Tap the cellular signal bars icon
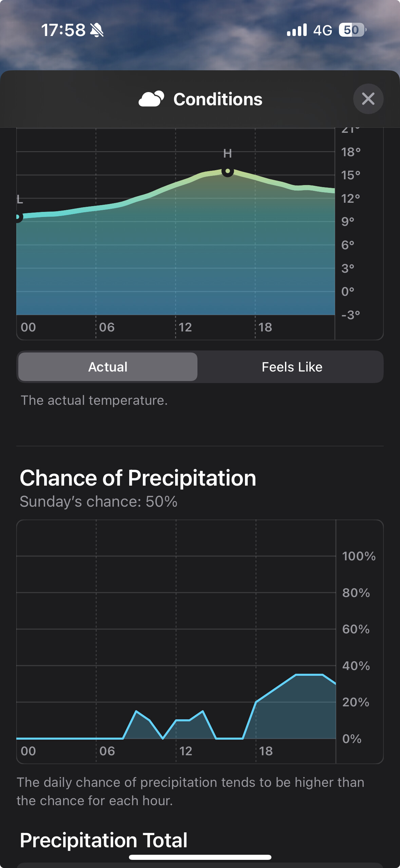Screen dimensions: 400x868 (x=297, y=30)
